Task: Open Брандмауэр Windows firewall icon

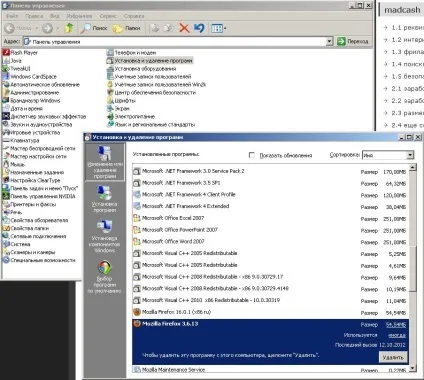Action: point(31,101)
